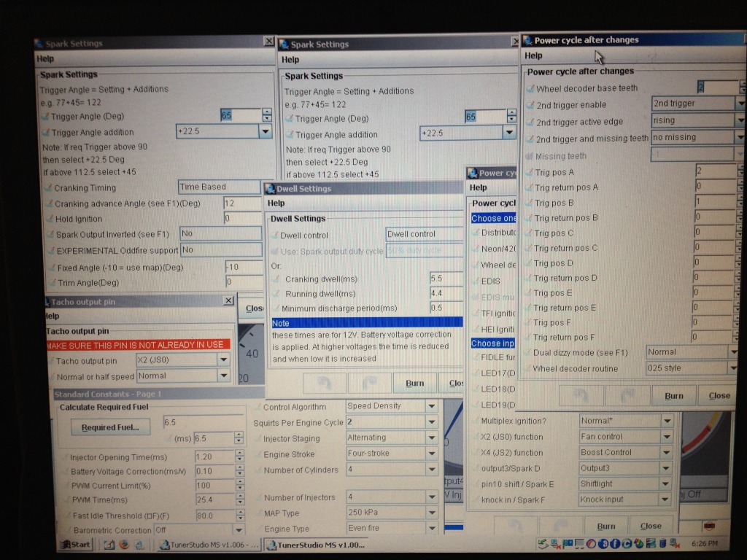Viewport: 747px width, 560px height.
Task: Click the edit icon beside EDIS list entry
Action: click(475, 281)
